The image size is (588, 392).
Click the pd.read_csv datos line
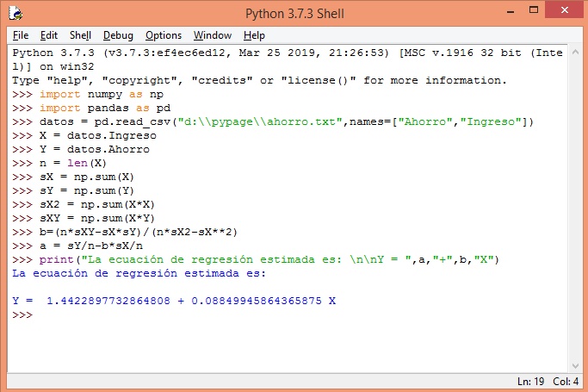[x=273, y=122]
